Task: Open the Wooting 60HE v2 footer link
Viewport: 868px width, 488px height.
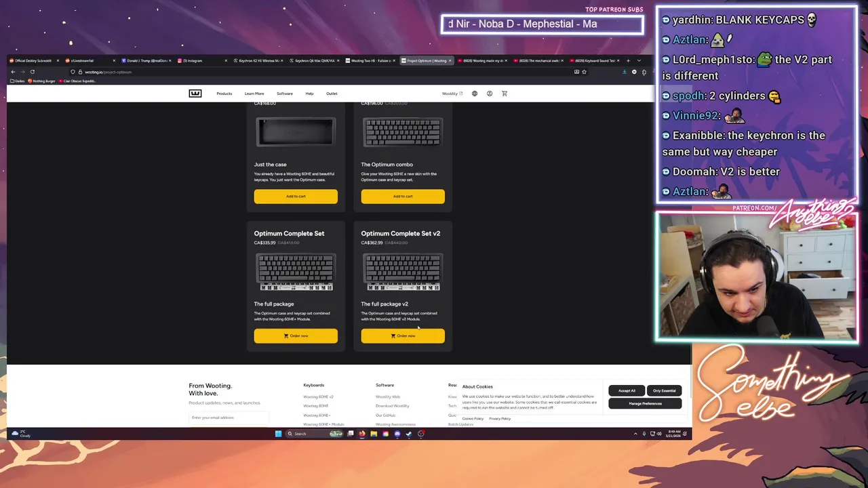Action: (318, 396)
